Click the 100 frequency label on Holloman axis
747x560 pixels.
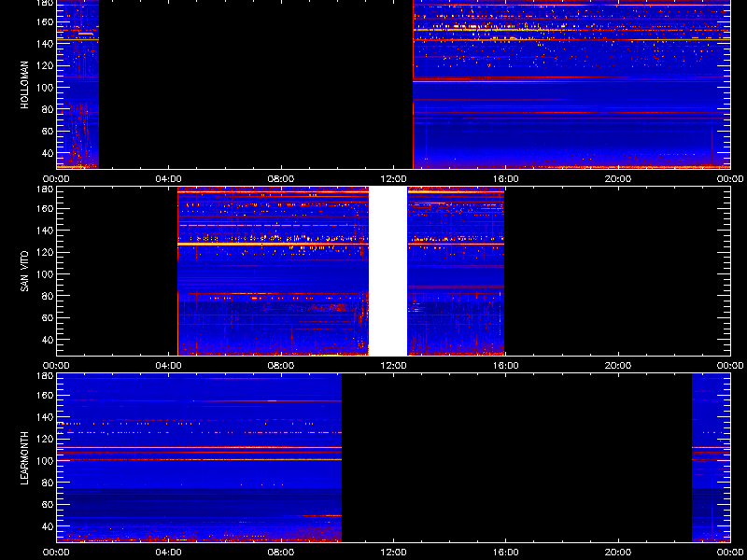[x=45, y=88]
